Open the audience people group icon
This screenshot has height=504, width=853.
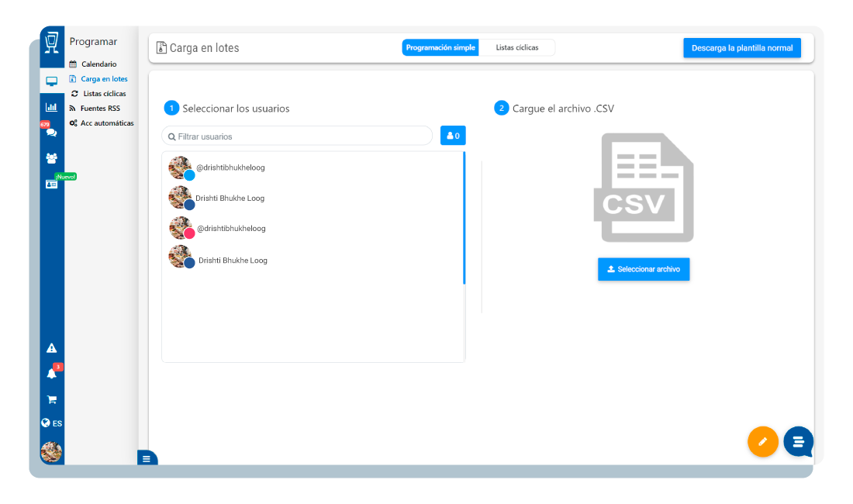point(52,158)
